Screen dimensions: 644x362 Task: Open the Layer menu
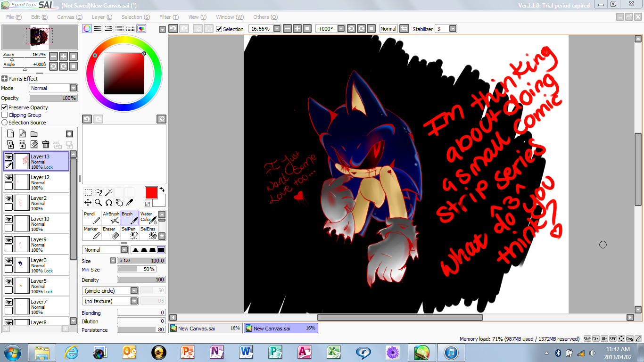click(x=102, y=17)
